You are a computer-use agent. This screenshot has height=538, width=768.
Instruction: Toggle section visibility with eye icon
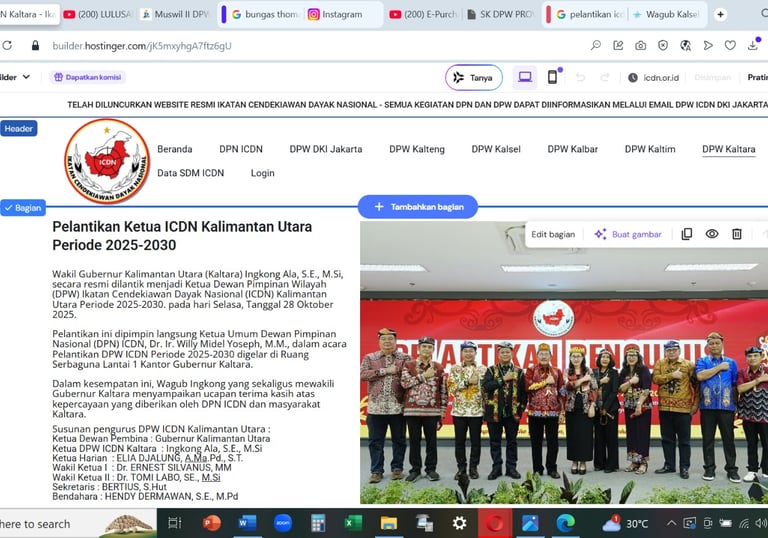tap(712, 234)
